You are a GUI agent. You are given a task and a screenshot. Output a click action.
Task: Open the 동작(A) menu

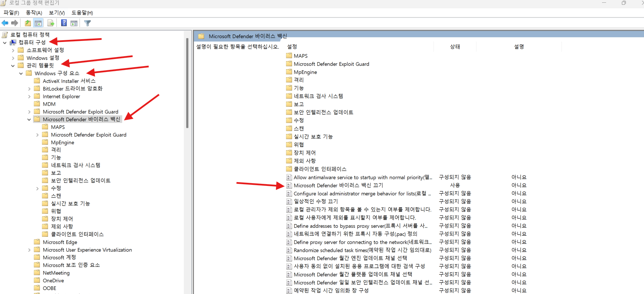(34, 13)
